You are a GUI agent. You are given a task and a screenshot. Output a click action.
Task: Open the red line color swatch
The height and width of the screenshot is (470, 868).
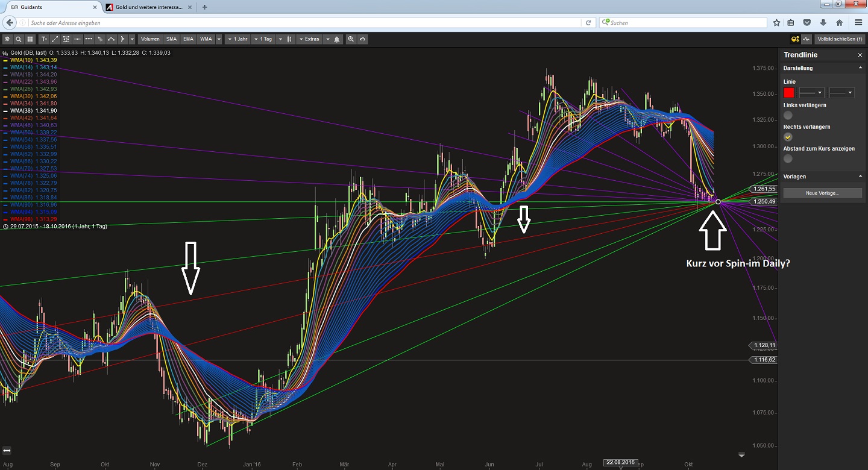click(x=789, y=93)
